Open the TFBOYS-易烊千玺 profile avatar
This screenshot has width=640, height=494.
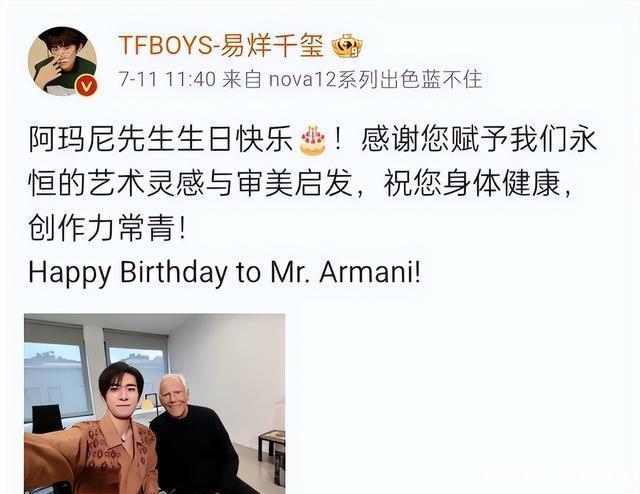coord(62,62)
